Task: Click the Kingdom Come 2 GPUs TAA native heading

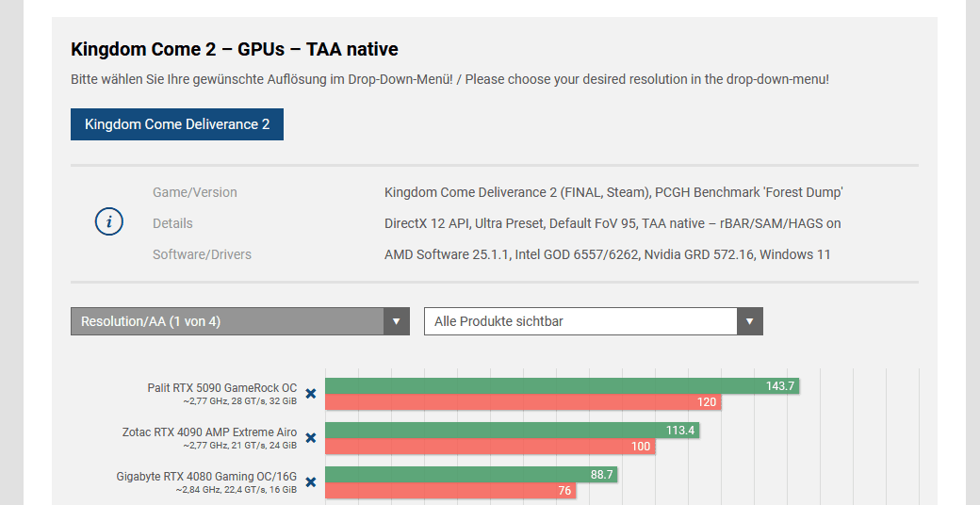Action: [235, 49]
